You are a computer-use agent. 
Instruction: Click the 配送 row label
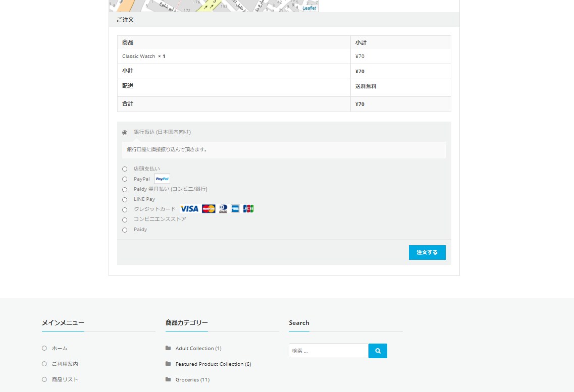(x=128, y=86)
